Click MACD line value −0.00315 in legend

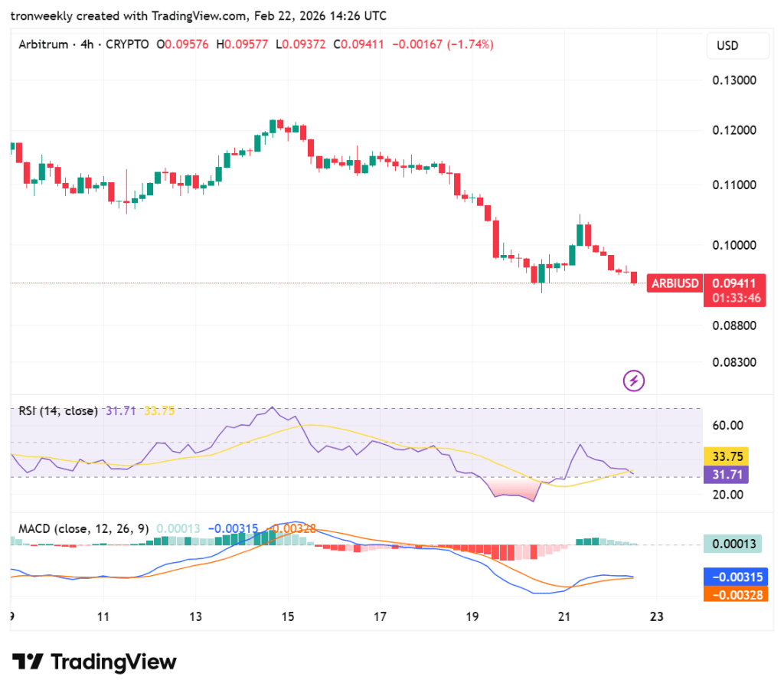point(233,528)
